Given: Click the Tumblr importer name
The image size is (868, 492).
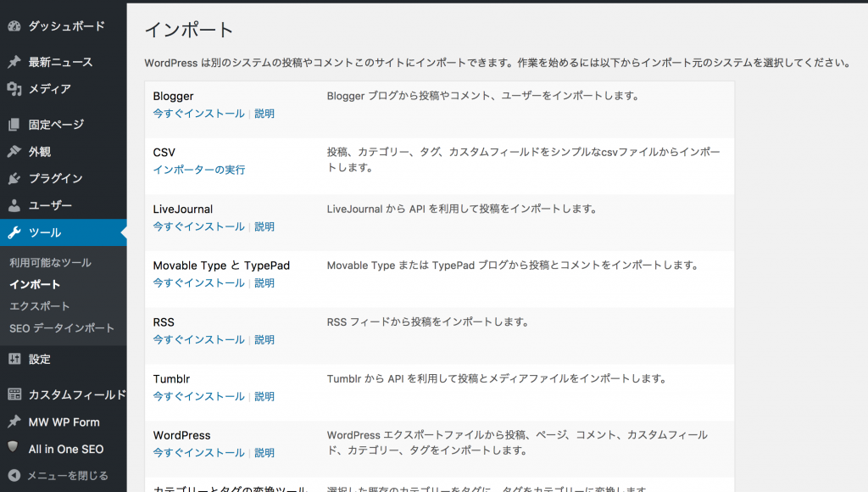Looking at the screenshot, I should (x=171, y=379).
